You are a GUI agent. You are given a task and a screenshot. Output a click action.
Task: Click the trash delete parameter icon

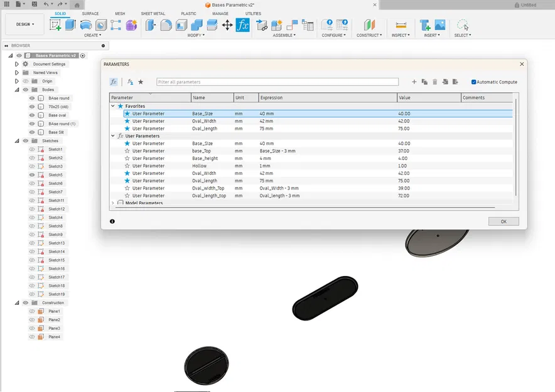coord(434,82)
